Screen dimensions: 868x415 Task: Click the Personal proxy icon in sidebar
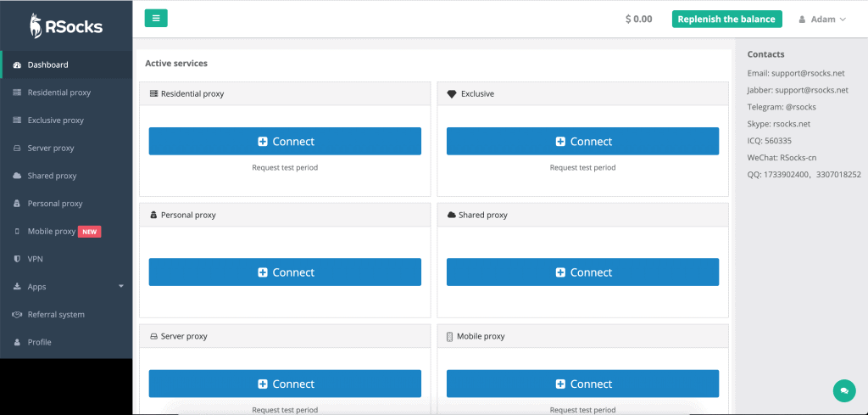(17, 204)
